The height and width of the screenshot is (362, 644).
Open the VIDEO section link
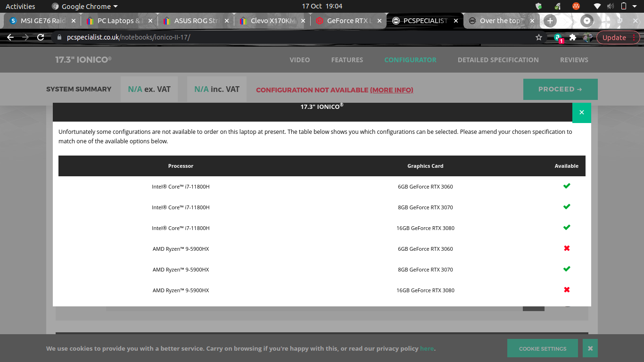[x=300, y=60]
